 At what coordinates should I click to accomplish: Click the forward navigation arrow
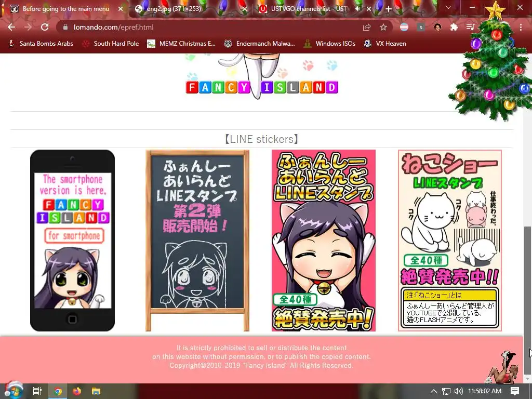coord(28,27)
